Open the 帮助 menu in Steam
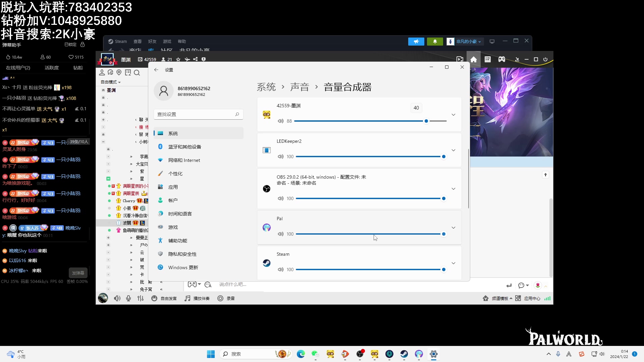Screen dimensions: 644x362 [182, 42]
